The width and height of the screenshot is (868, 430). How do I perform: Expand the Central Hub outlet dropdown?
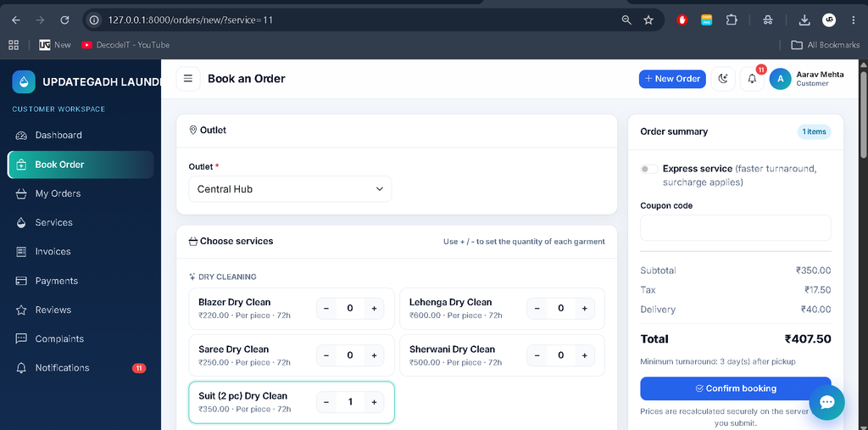pos(290,189)
